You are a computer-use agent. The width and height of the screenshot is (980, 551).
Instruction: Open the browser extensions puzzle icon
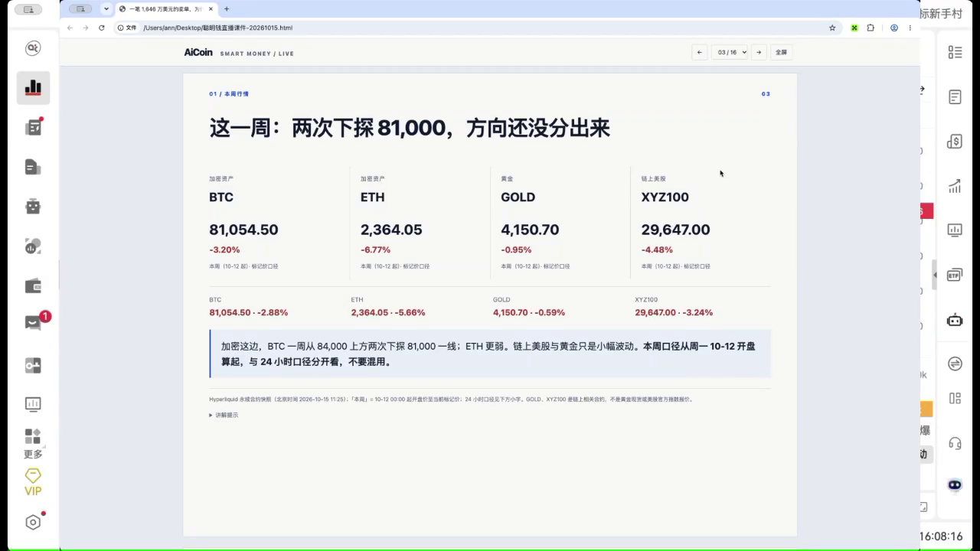coord(871,28)
